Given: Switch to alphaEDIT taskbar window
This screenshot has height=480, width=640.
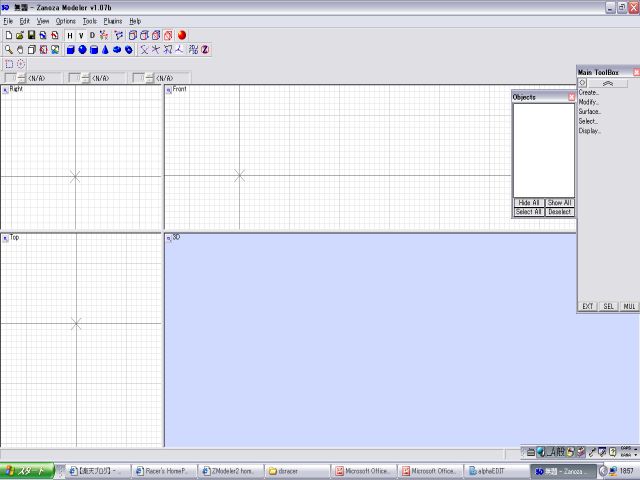Looking at the screenshot, I should click(x=496, y=471).
